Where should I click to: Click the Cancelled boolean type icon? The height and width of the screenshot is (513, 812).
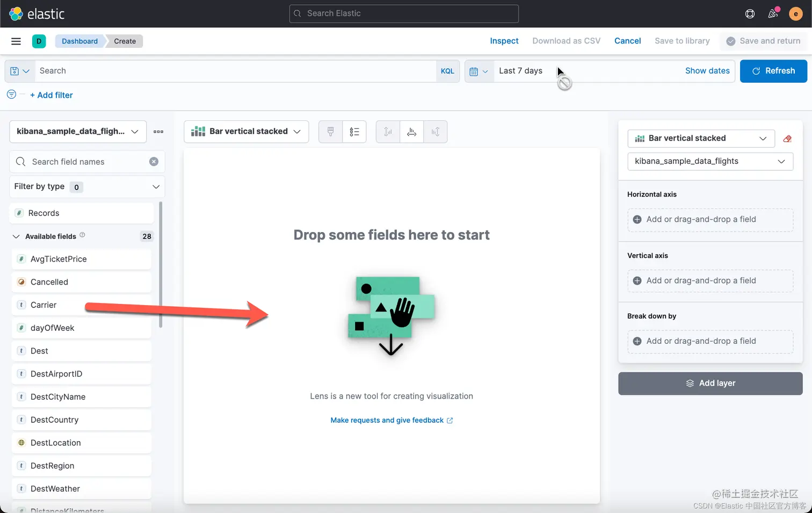point(21,282)
